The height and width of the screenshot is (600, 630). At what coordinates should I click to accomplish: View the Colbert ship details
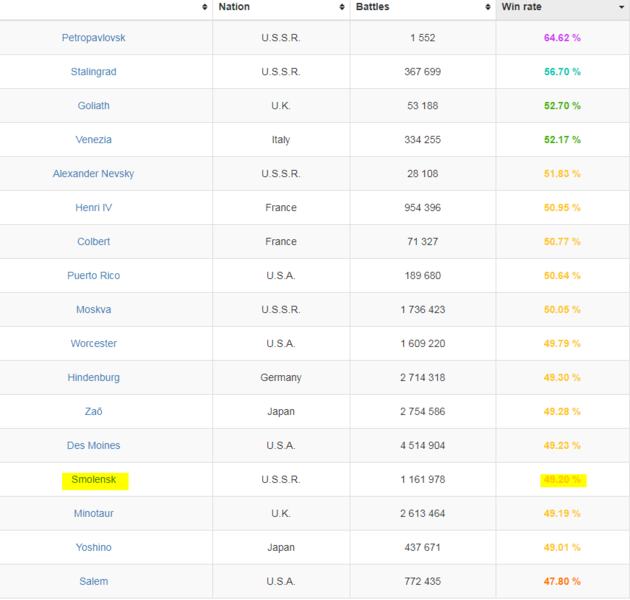[93, 242]
